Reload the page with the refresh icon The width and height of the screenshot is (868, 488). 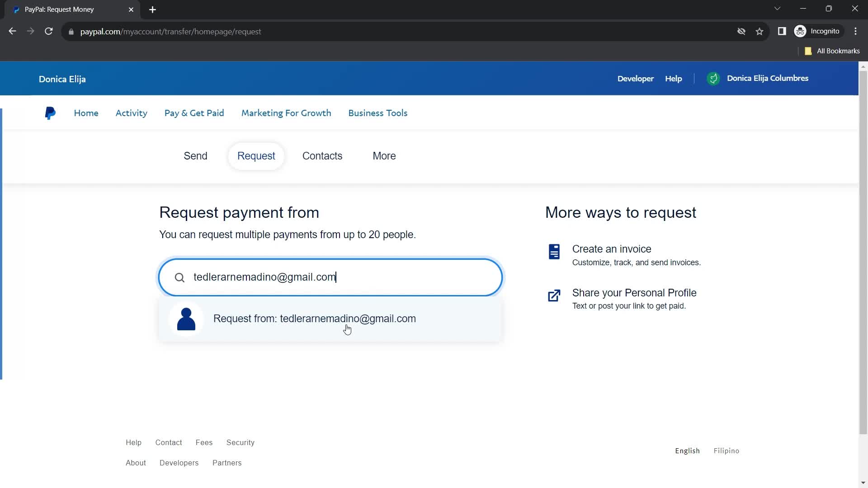click(x=49, y=31)
